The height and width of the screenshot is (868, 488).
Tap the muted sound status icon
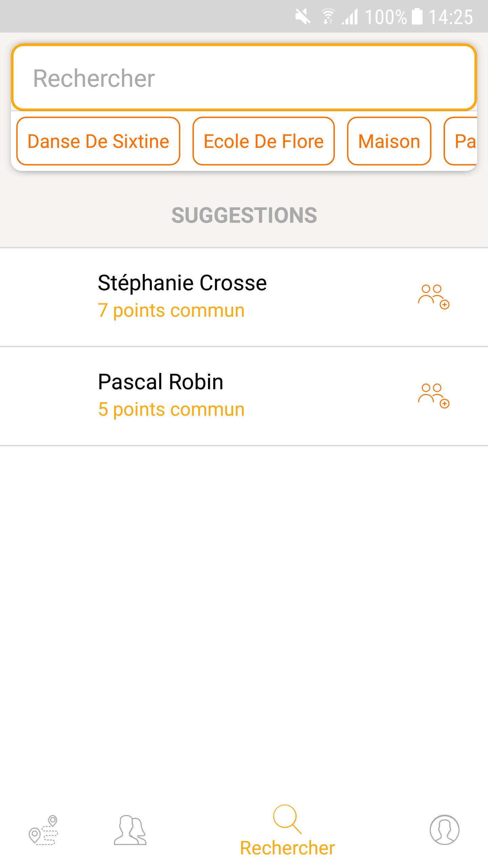click(303, 17)
